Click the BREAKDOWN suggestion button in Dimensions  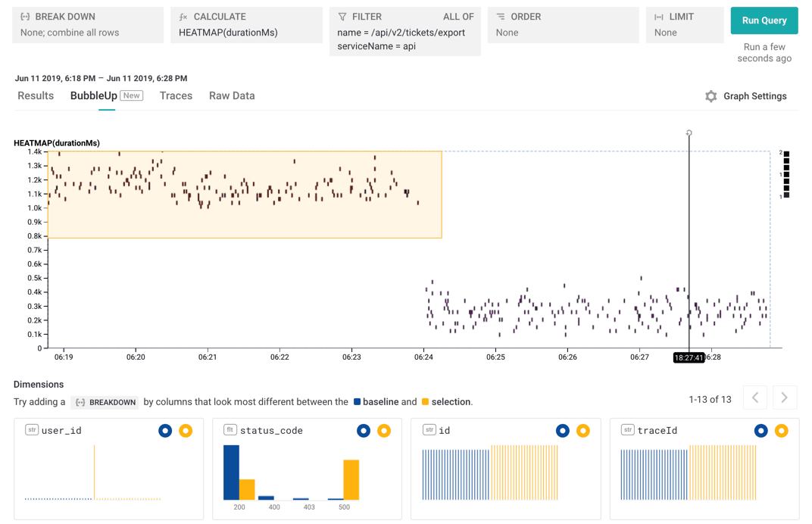[x=106, y=402]
